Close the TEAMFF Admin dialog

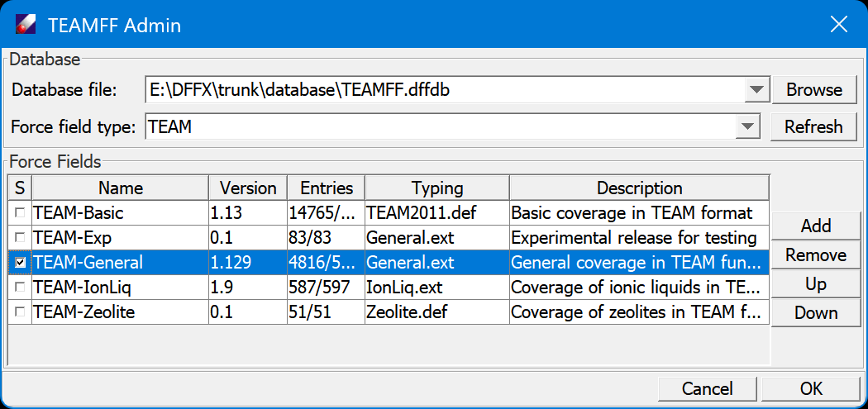click(839, 25)
